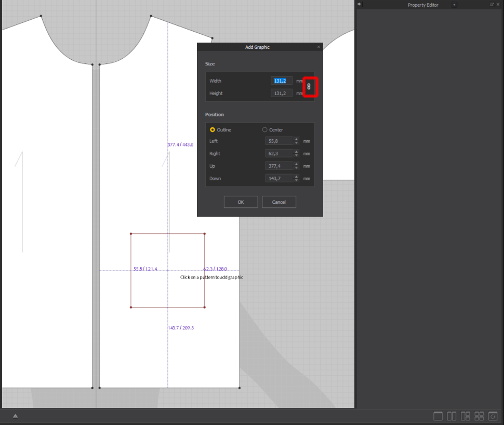Select the single-window layout icon
The image size is (504, 425).
click(438, 416)
